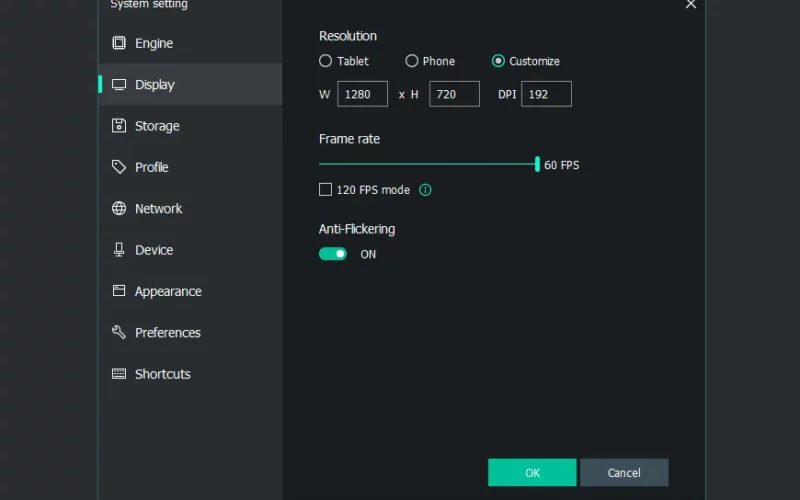
Task: Switch to the Appearance label
Action: pos(168,291)
